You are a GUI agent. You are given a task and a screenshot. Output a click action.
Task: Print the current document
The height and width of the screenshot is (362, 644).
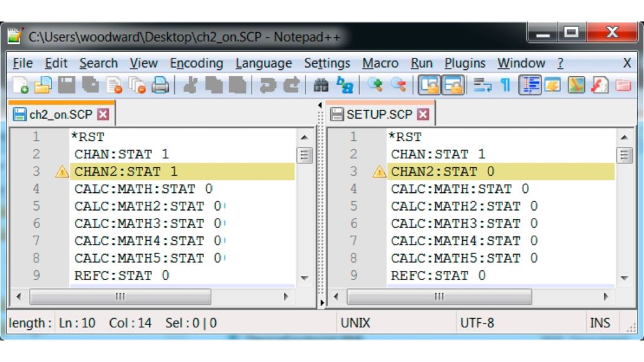click(x=160, y=85)
